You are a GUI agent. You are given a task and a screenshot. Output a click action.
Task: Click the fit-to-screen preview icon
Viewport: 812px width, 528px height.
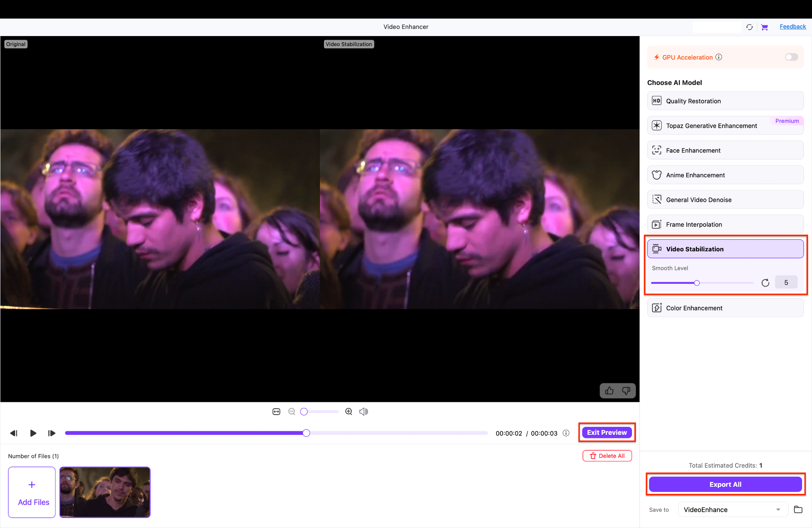[x=276, y=411]
